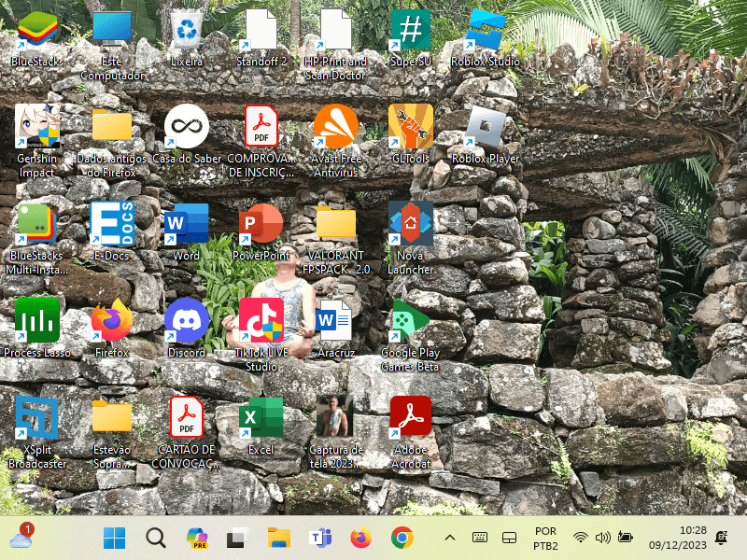Open File Explorer from the taskbar
747x560 pixels.
click(278, 539)
